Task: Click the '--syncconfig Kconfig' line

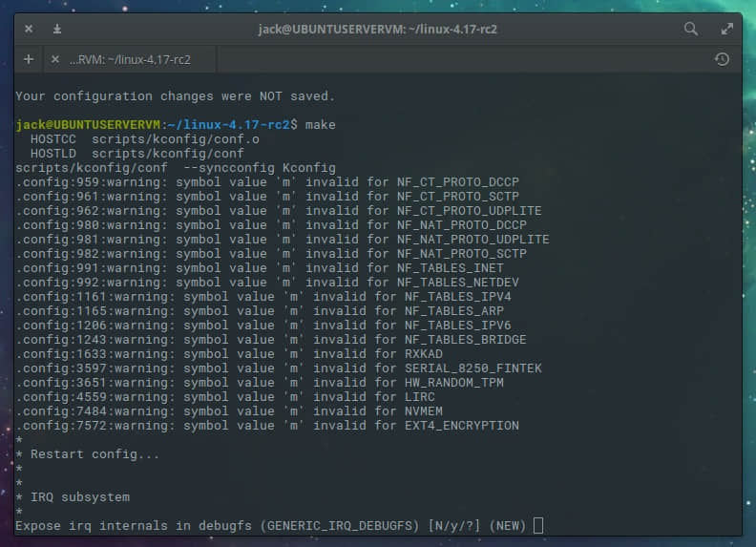Action: coord(176,168)
